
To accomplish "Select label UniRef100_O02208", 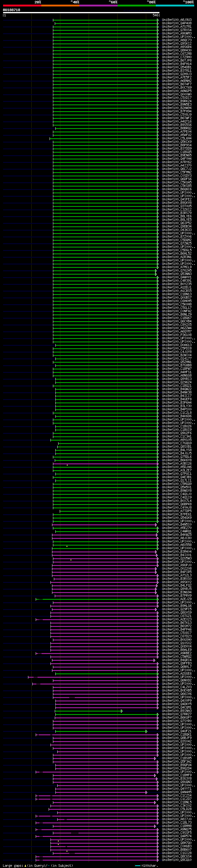I will coord(177,568).
